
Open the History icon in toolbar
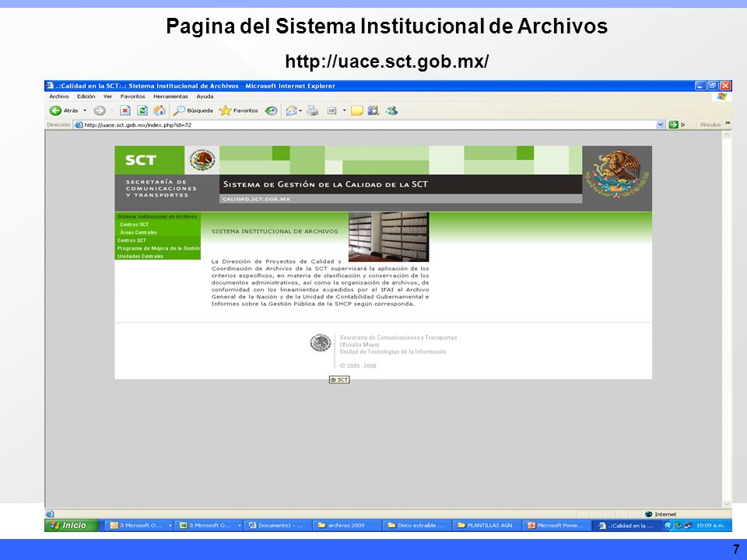[271, 110]
